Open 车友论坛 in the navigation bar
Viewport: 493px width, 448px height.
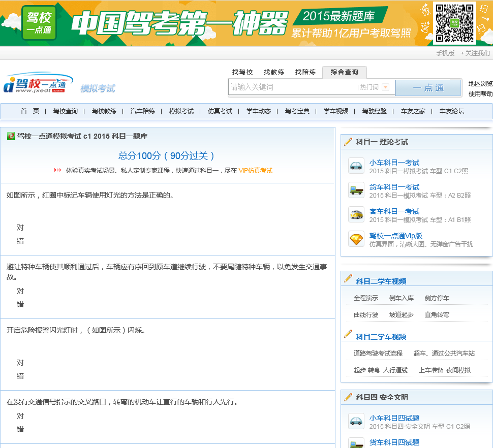452,111
